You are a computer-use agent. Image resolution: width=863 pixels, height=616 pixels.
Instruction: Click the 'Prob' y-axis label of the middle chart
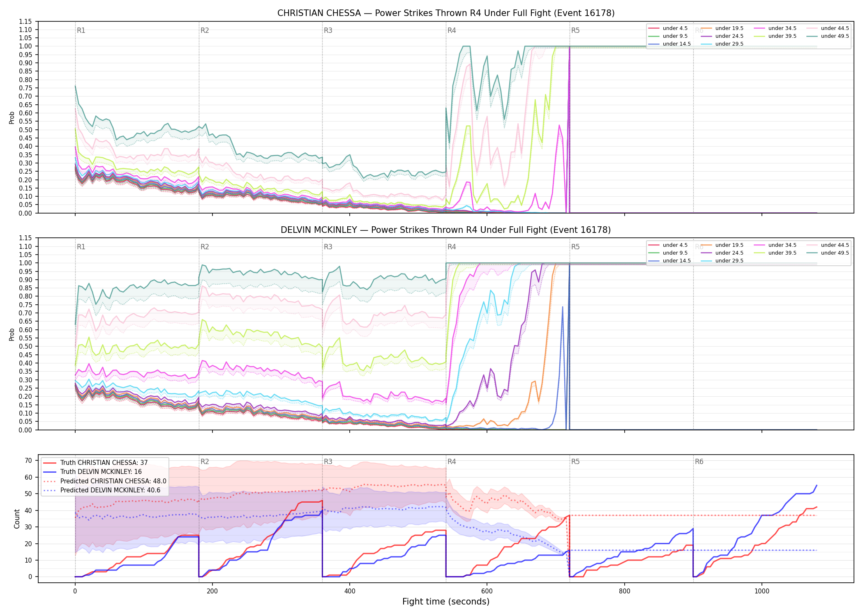point(12,334)
